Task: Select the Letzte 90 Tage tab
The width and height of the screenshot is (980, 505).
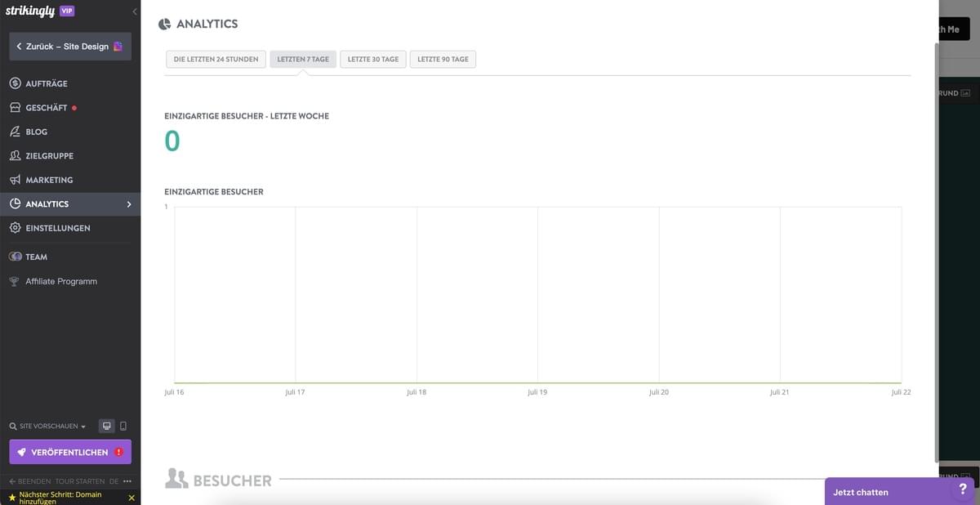Action: pyautogui.click(x=443, y=59)
